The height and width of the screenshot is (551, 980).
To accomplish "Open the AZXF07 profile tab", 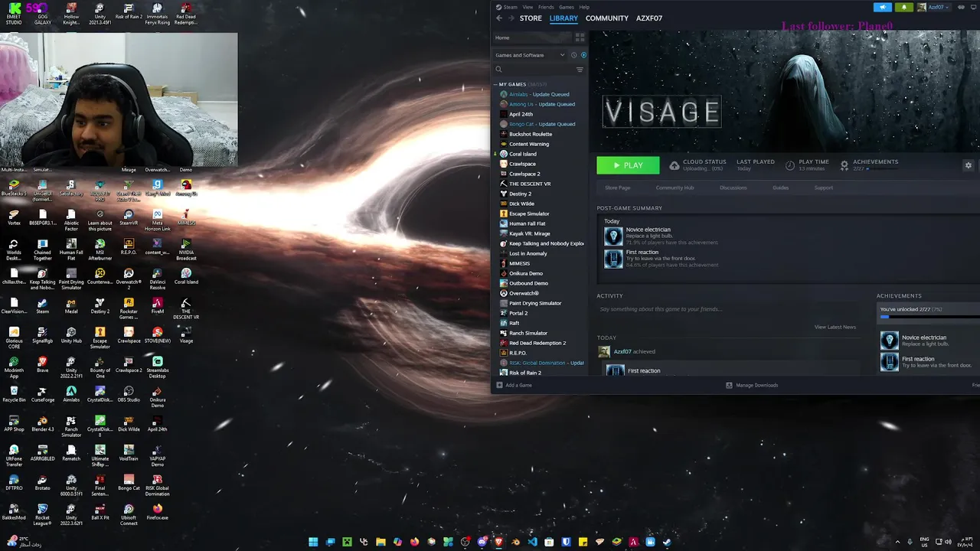I will [649, 18].
